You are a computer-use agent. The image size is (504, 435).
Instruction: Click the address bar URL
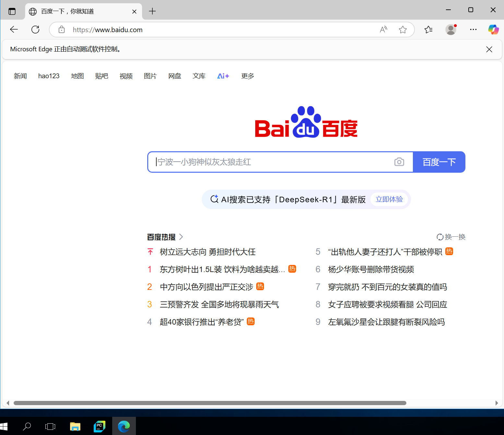[108, 30]
